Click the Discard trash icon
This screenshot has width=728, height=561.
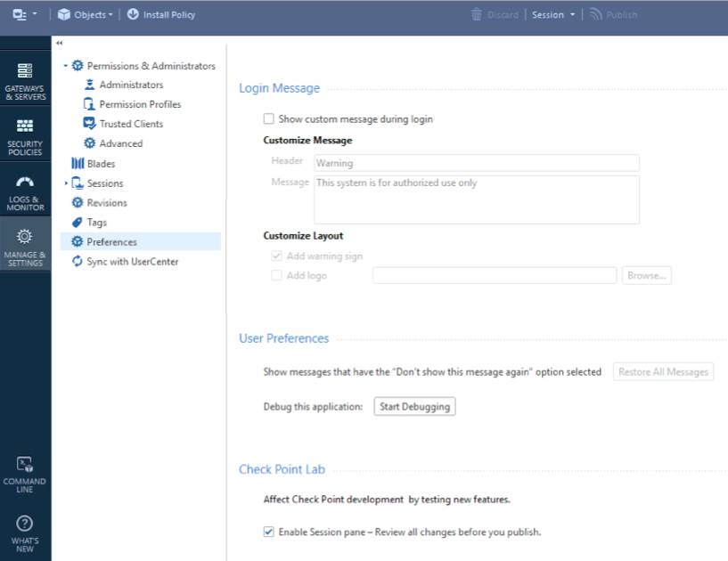(477, 14)
